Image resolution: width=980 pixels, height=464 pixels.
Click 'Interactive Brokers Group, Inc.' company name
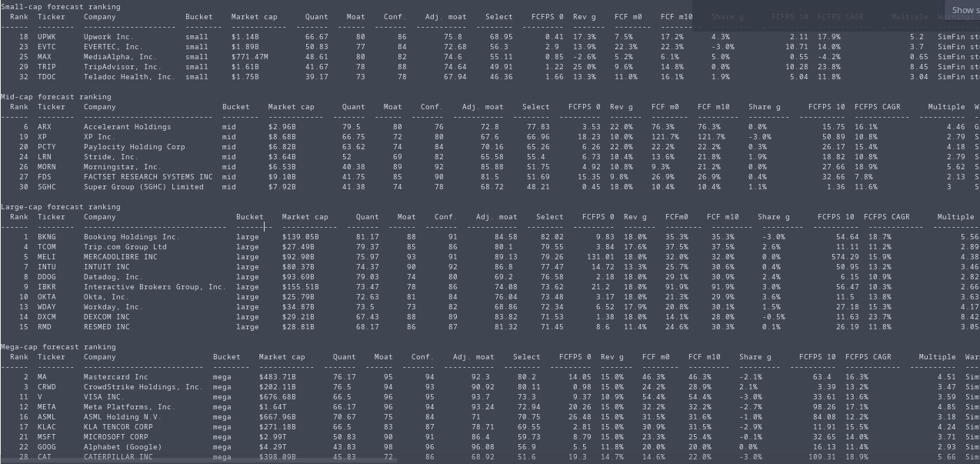(x=155, y=287)
